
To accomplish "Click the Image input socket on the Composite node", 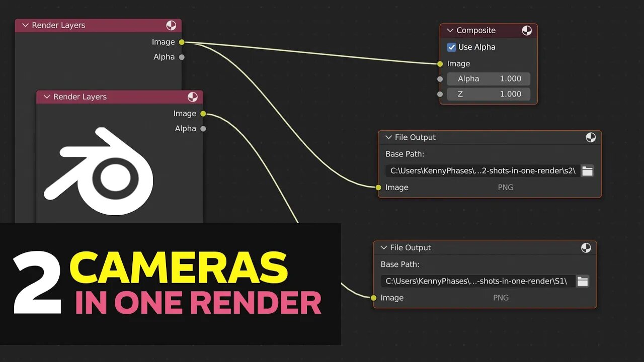I will [440, 64].
